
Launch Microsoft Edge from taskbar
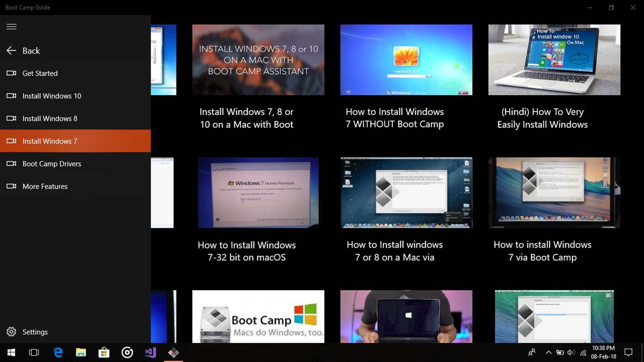click(58, 353)
